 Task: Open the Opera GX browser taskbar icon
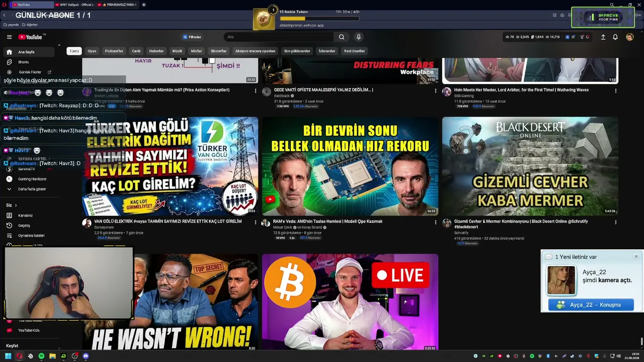19,356
